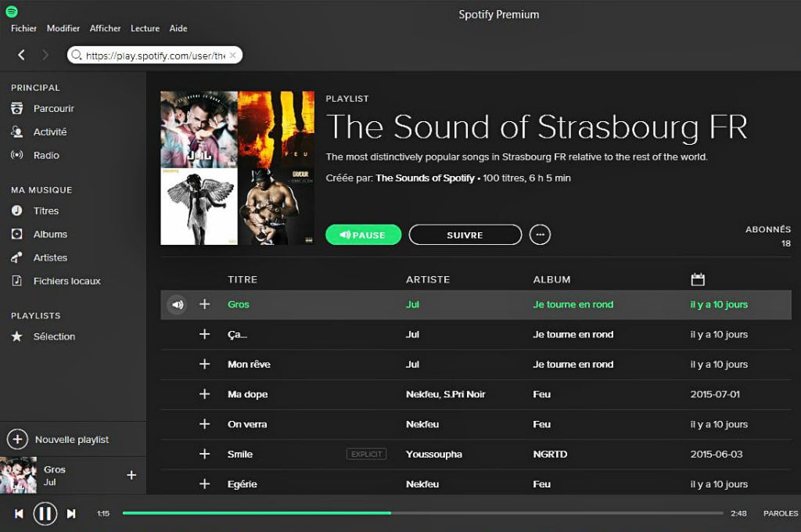Save the now-playing track with plus icon
Screen dimensions: 801x532
click(x=131, y=475)
